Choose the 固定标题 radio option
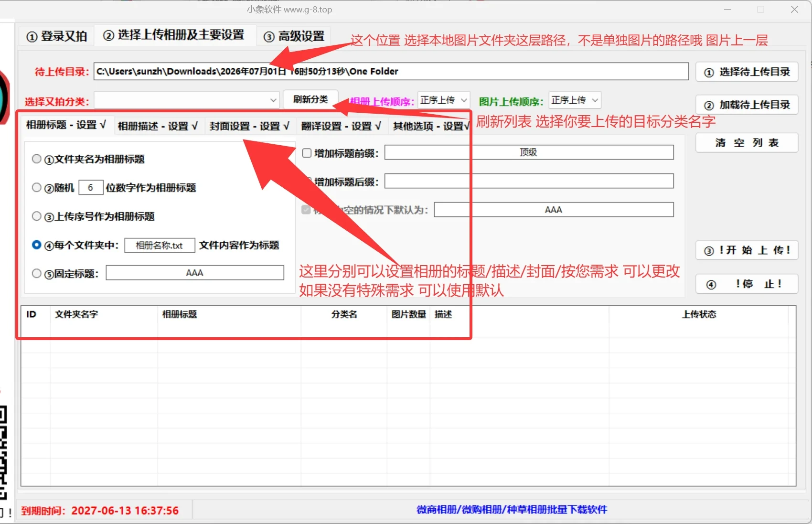Viewport: 812px width, 524px height. 36,273
